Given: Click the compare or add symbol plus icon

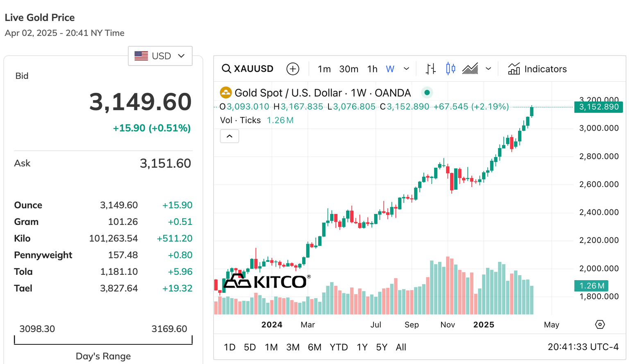Looking at the screenshot, I should [x=293, y=69].
